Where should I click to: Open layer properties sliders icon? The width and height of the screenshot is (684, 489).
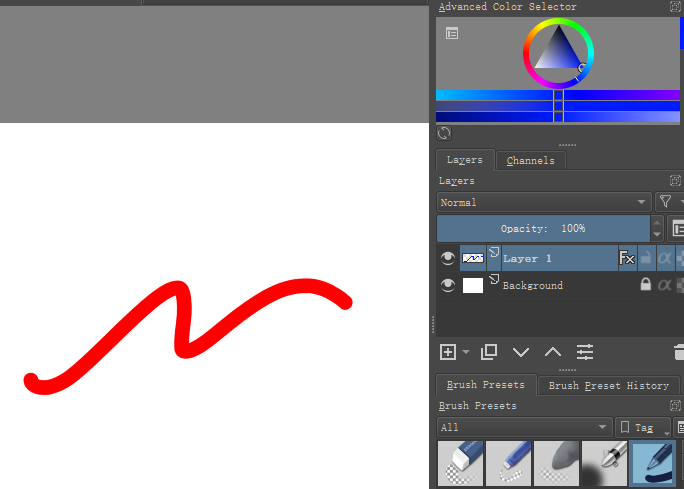tap(585, 352)
